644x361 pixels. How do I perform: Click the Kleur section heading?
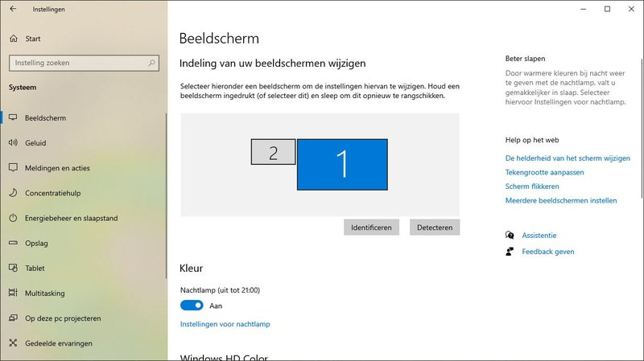tap(191, 269)
